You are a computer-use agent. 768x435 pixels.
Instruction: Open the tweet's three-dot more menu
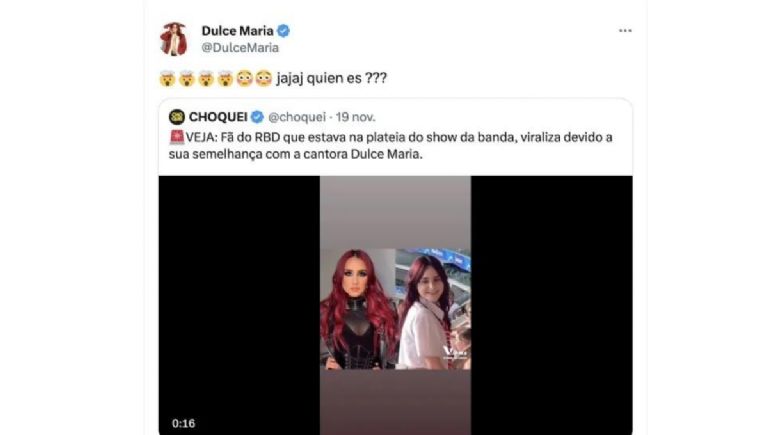point(625,30)
